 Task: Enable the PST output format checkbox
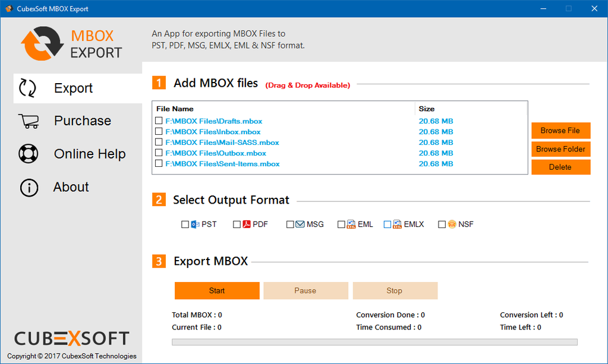click(x=185, y=224)
